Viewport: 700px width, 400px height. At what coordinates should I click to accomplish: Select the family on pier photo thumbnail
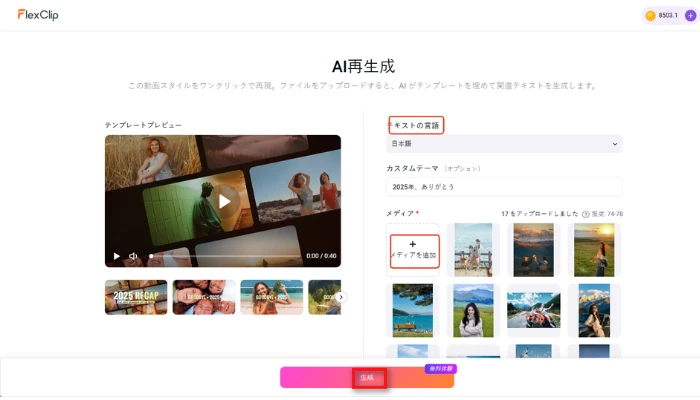click(473, 250)
